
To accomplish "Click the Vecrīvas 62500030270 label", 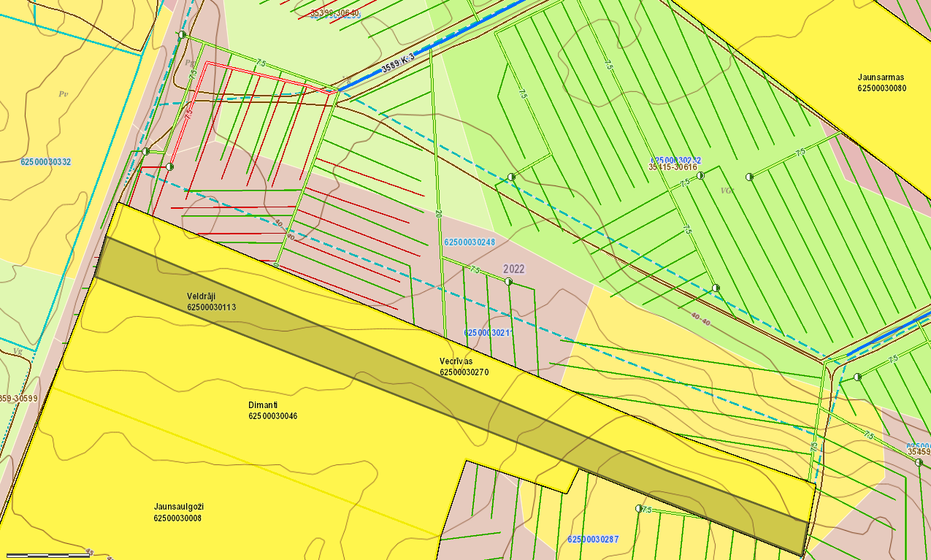I will [464, 367].
